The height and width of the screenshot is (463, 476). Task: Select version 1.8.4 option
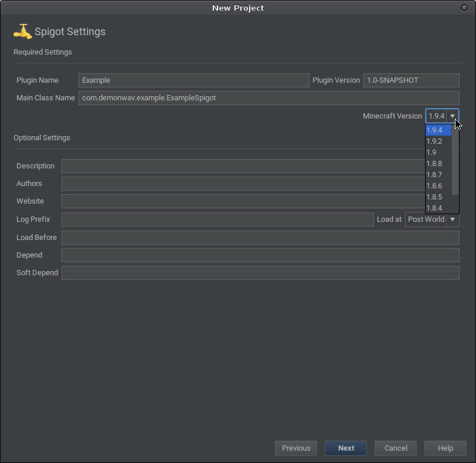point(438,208)
